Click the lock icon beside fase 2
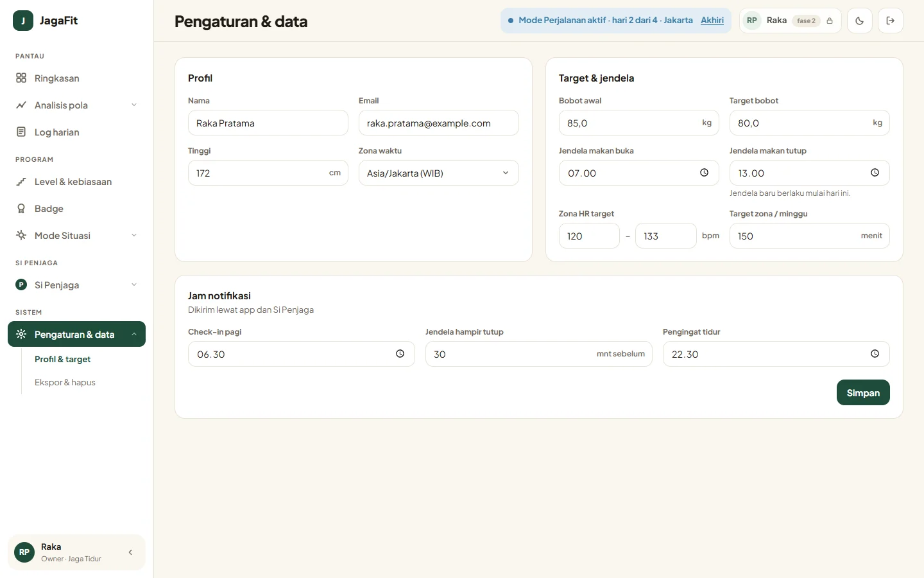 830,21
